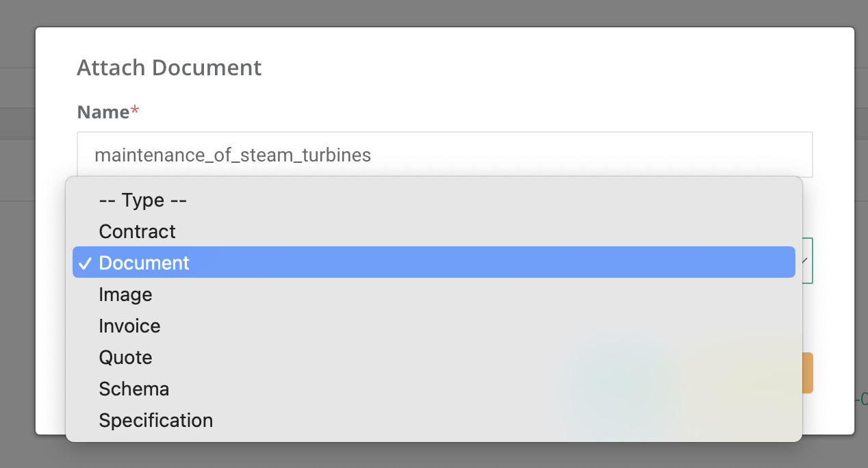The image size is (868, 468).
Task: Choose Specification from the list
Action: point(155,420)
